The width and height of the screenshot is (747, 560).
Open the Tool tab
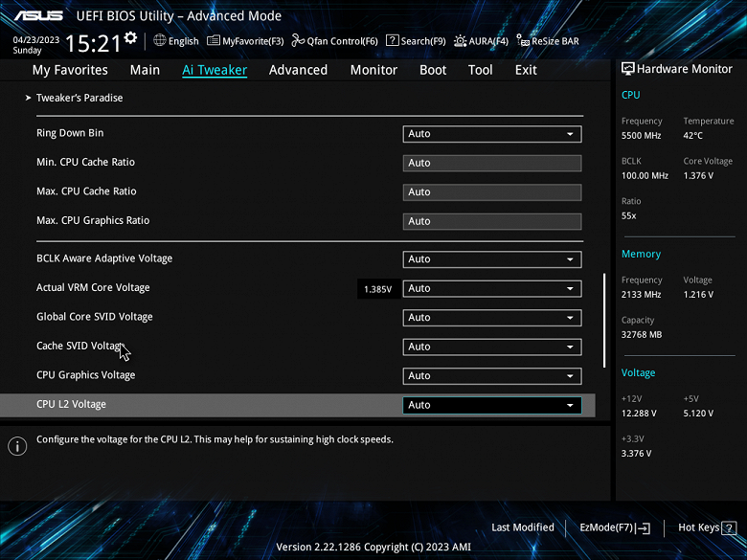point(480,70)
